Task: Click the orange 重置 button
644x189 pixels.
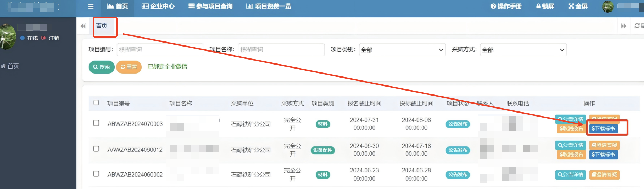Action: tap(129, 67)
